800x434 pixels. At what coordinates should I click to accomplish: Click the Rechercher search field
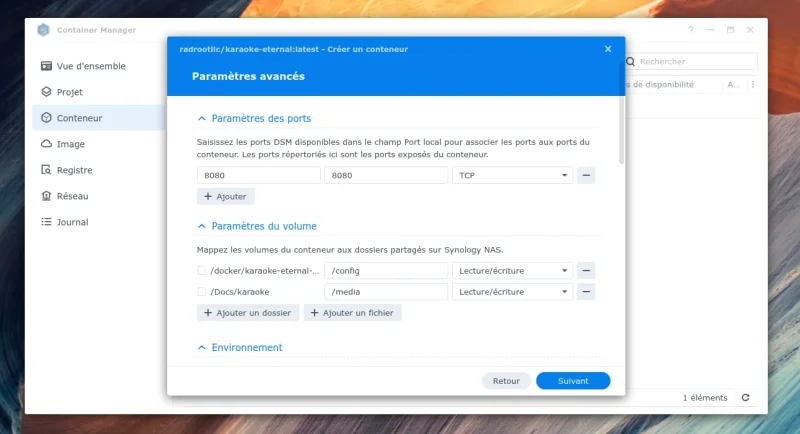point(696,62)
